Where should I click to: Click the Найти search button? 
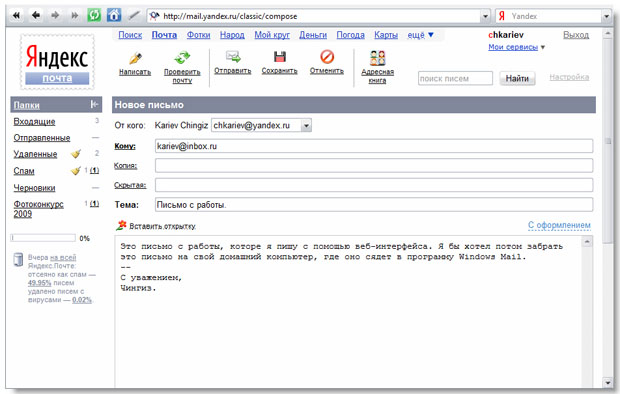coord(517,78)
